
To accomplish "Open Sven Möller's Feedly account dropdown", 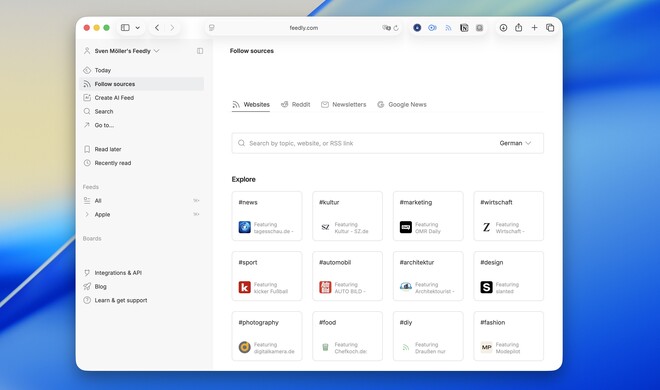I will click(x=122, y=51).
